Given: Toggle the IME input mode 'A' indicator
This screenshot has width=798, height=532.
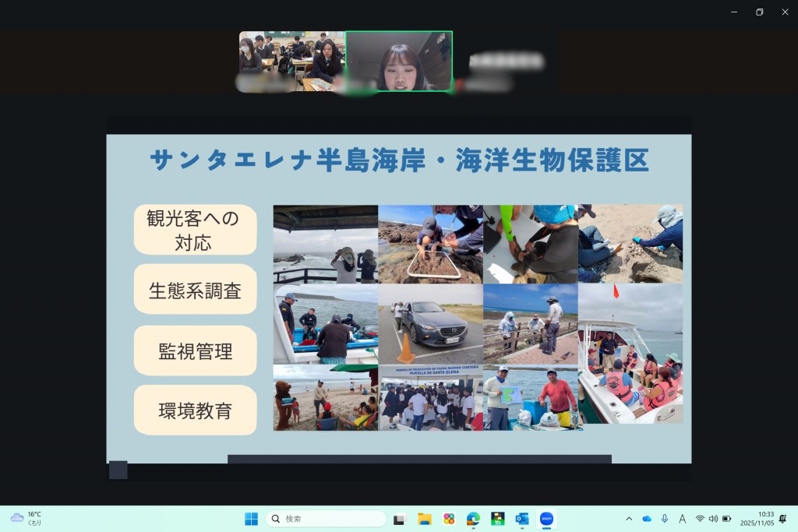Looking at the screenshot, I should [683, 518].
